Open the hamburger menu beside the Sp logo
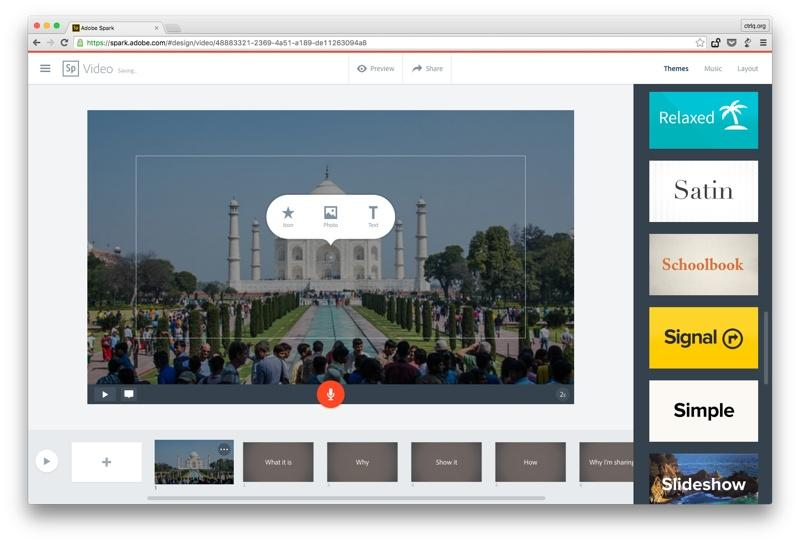800x544 pixels. (x=45, y=68)
